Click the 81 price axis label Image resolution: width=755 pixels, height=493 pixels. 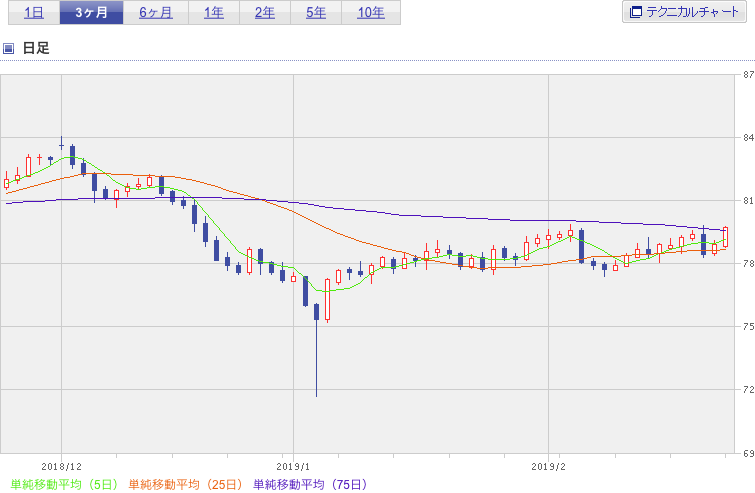pos(748,201)
